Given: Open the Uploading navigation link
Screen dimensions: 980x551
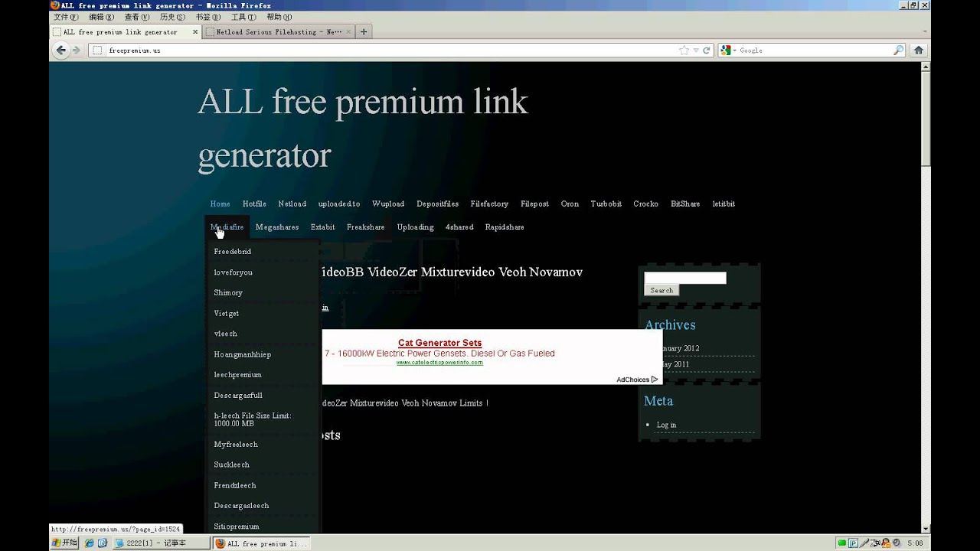Looking at the screenshot, I should [x=415, y=227].
